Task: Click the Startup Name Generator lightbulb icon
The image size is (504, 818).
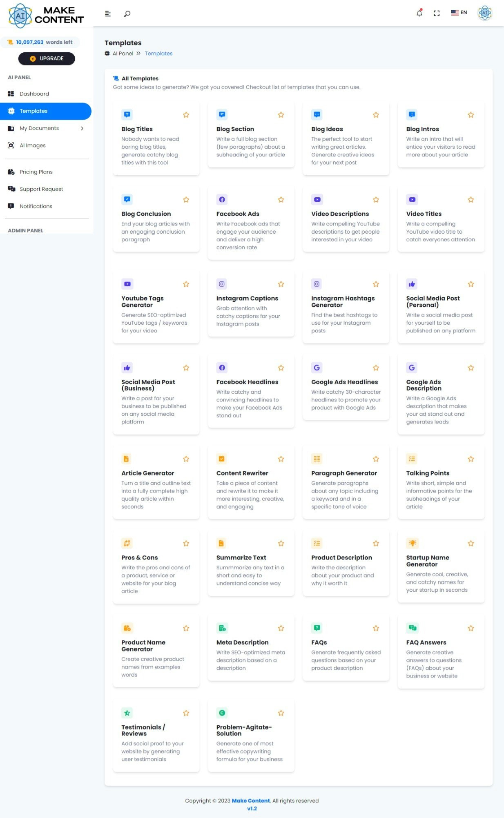Action: click(x=412, y=544)
